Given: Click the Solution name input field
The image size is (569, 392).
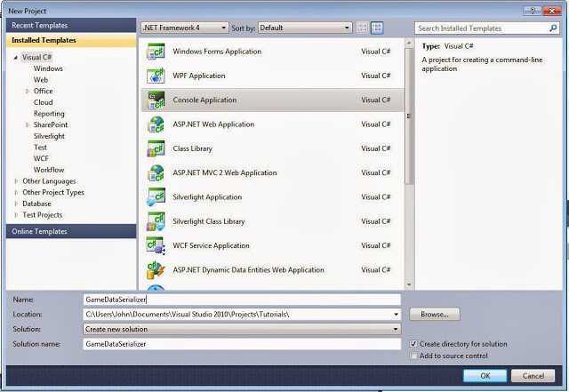Looking at the screenshot, I should [242, 344].
